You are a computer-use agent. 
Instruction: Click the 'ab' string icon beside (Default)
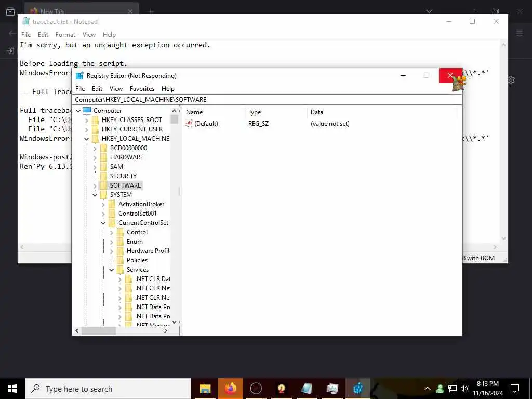(x=189, y=124)
